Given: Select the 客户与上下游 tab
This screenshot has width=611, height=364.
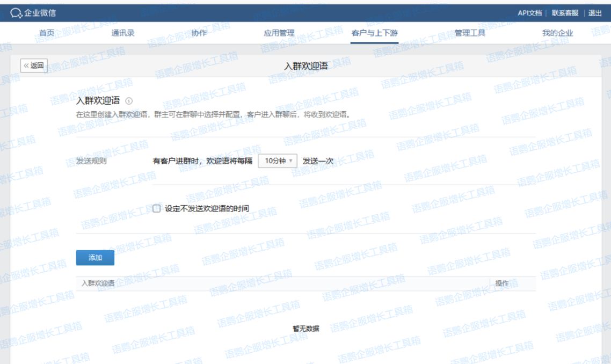Looking at the screenshot, I should coord(374,33).
